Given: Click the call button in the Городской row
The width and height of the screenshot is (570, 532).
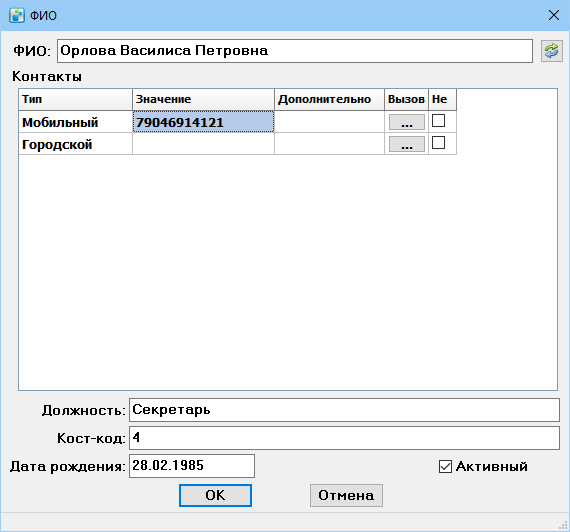Looking at the screenshot, I should (x=407, y=144).
